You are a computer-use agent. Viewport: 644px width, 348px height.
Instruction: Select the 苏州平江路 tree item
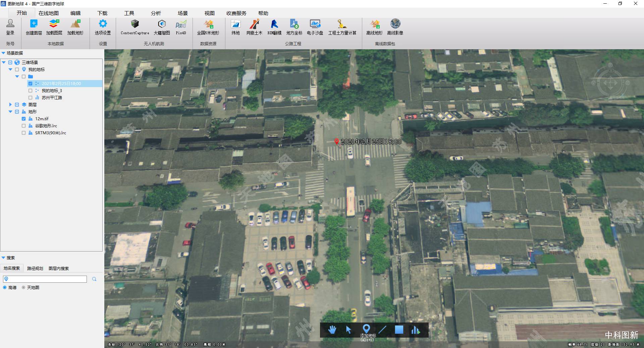[x=52, y=98]
